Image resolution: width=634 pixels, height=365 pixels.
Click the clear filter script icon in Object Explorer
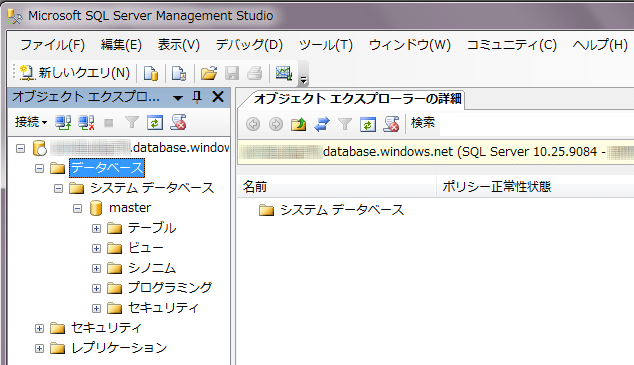pos(178,122)
